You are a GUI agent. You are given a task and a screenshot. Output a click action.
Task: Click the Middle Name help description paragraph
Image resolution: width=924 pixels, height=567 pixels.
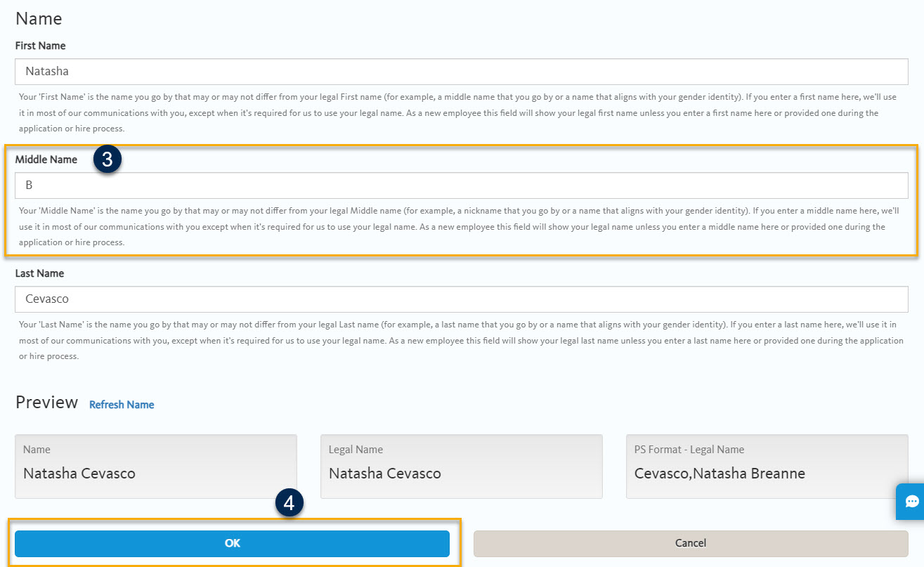(x=458, y=227)
